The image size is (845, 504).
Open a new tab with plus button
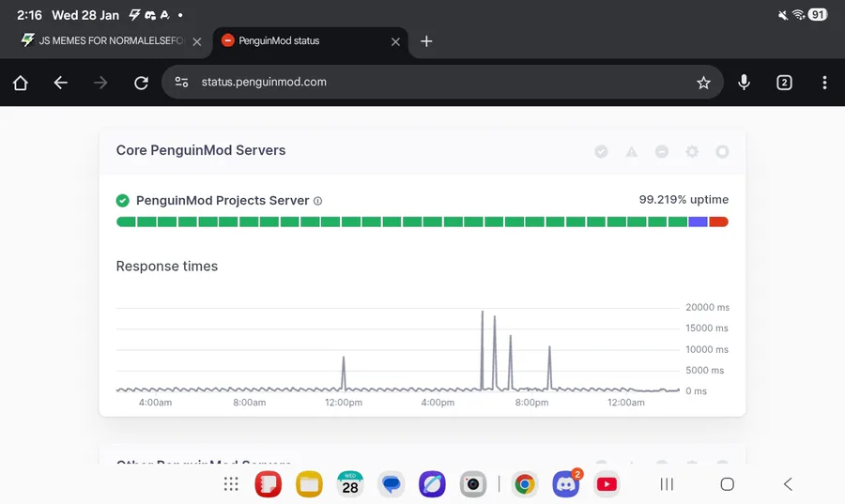coord(426,41)
